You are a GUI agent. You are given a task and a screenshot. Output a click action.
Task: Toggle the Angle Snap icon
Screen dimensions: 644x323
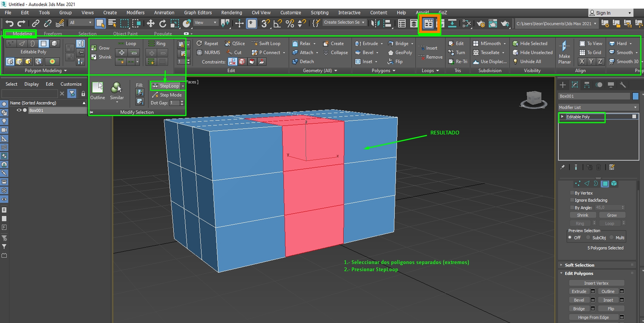point(277,23)
